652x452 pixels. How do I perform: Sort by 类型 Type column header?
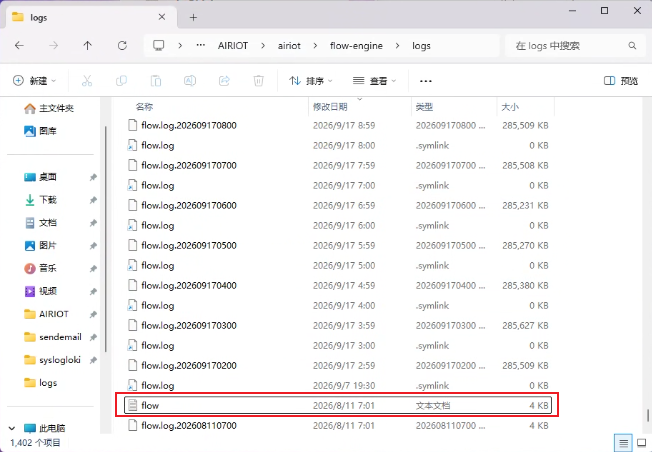point(424,107)
